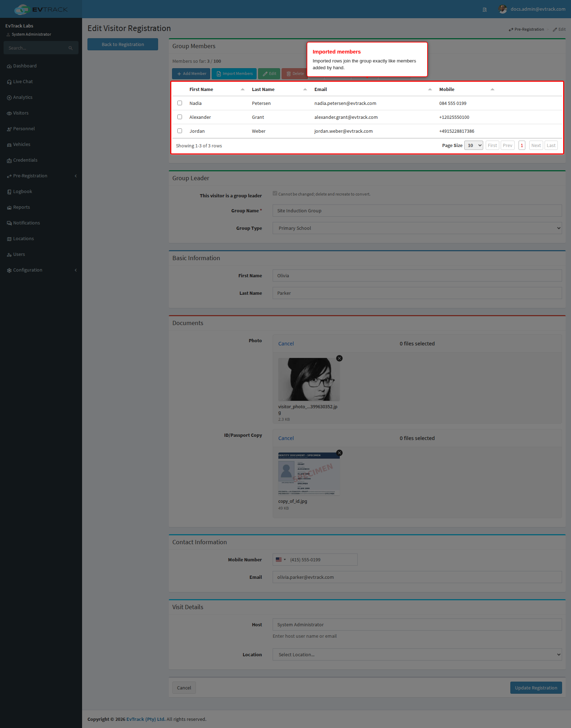Expand the Pre-Registration sidebar menu
The width and height of the screenshot is (571, 728).
pos(41,176)
